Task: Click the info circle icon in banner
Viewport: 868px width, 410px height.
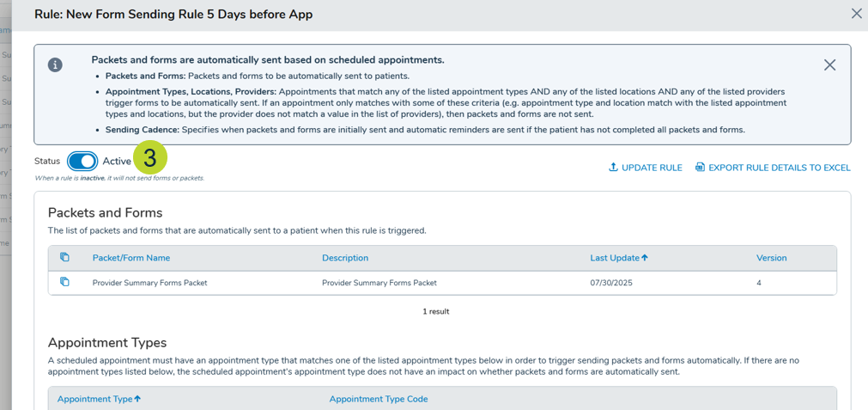Action: (x=55, y=65)
